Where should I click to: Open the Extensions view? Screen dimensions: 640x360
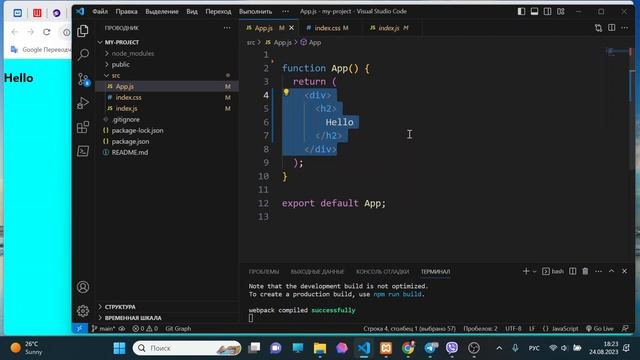click(83, 127)
